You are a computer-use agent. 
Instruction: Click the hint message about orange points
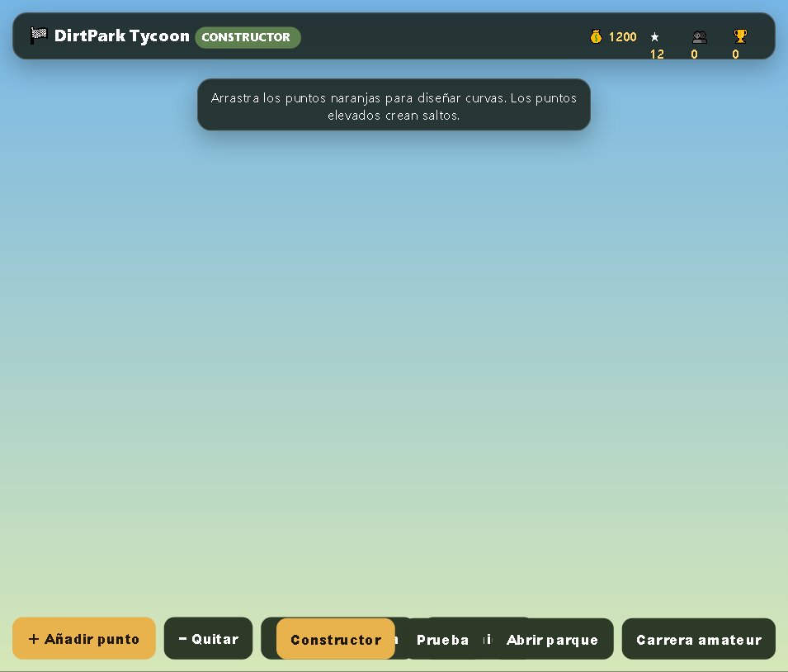pyautogui.click(x=394, y=105)
